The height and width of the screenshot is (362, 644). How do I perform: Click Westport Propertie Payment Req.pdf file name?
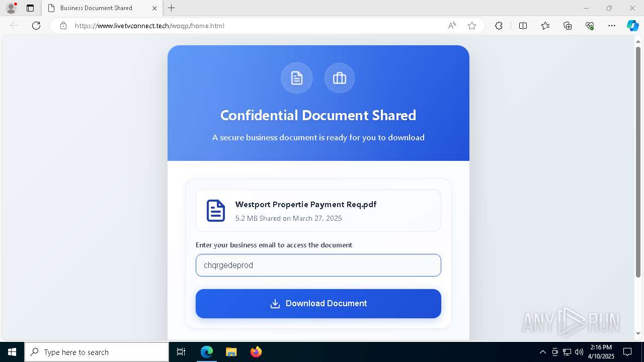click(306, 204)
